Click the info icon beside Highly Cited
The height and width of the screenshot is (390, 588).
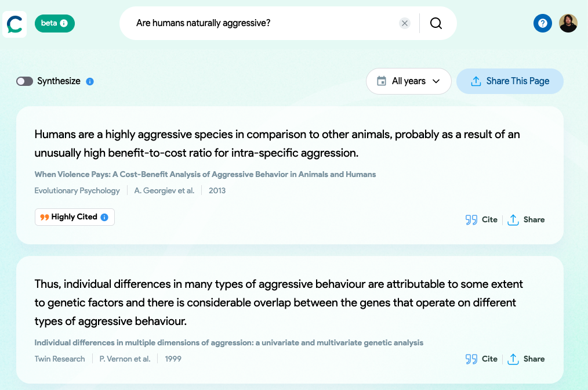104,216
